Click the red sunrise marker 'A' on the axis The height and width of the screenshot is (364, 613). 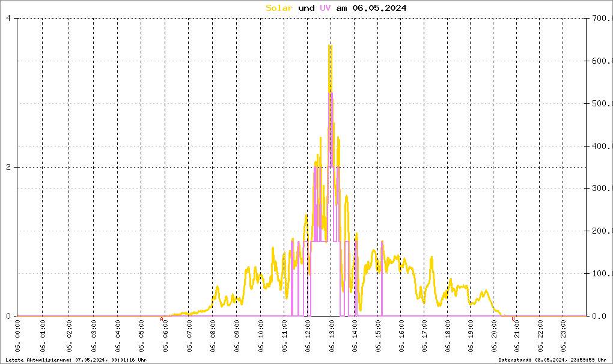point(162,319)
